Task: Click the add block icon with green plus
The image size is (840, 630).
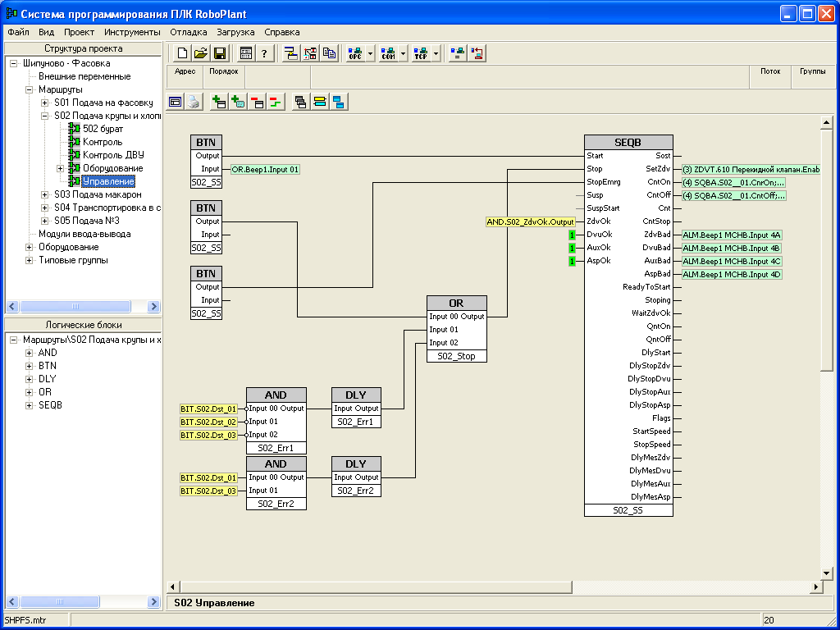Action: pyautogui.click(x=219, y=103)
